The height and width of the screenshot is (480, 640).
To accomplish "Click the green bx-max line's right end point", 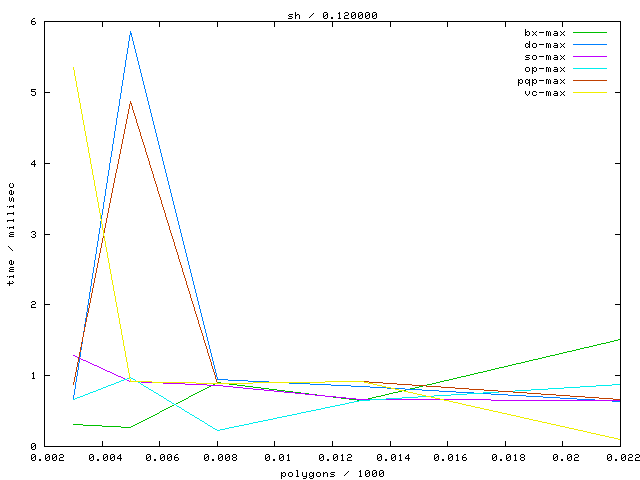I will click(620, 339).
